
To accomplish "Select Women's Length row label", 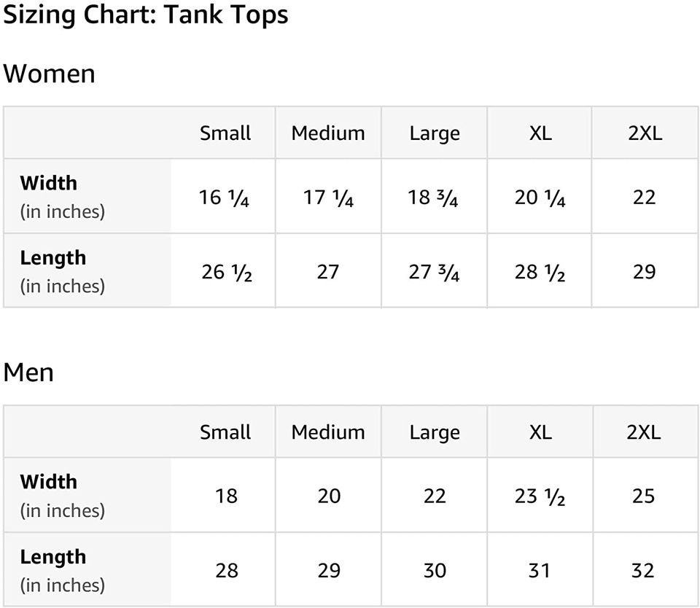I will coord(52,258).
